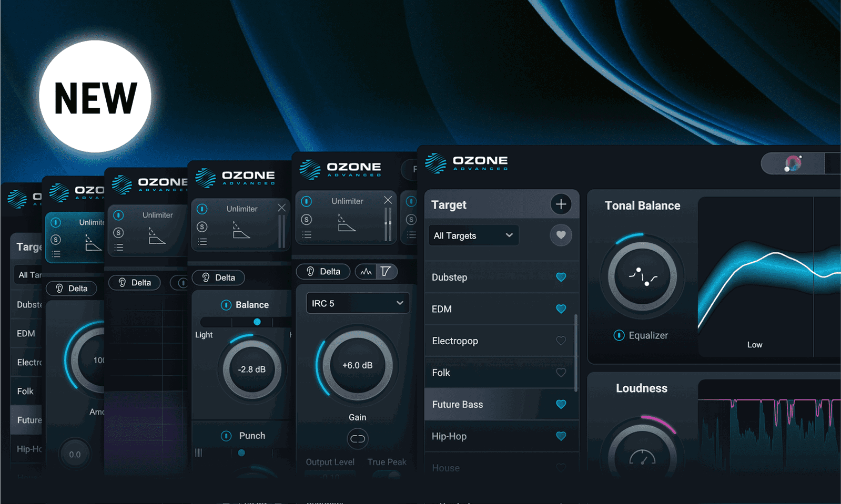This screenshot has width=841, height=504.
Task: Click the Output Level label
Action: click(x=330, y=462)
